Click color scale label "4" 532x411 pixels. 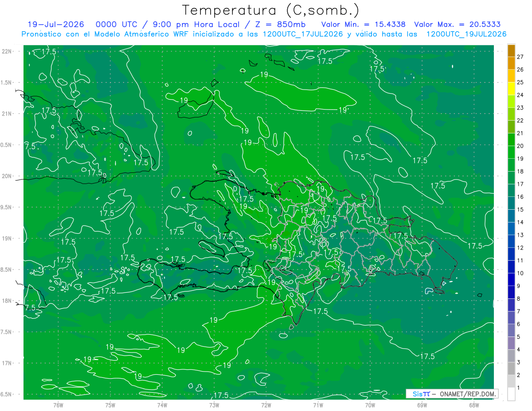tap(519, 349)
